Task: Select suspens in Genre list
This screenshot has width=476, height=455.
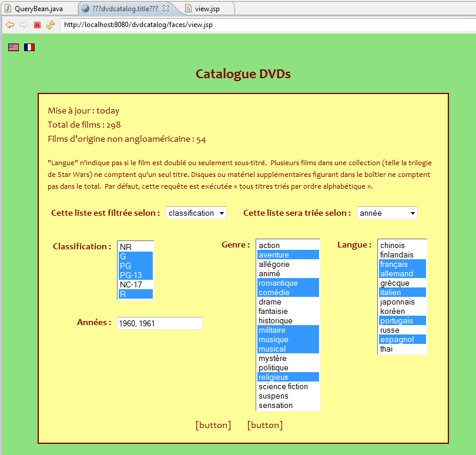Action: coord(288,396)
